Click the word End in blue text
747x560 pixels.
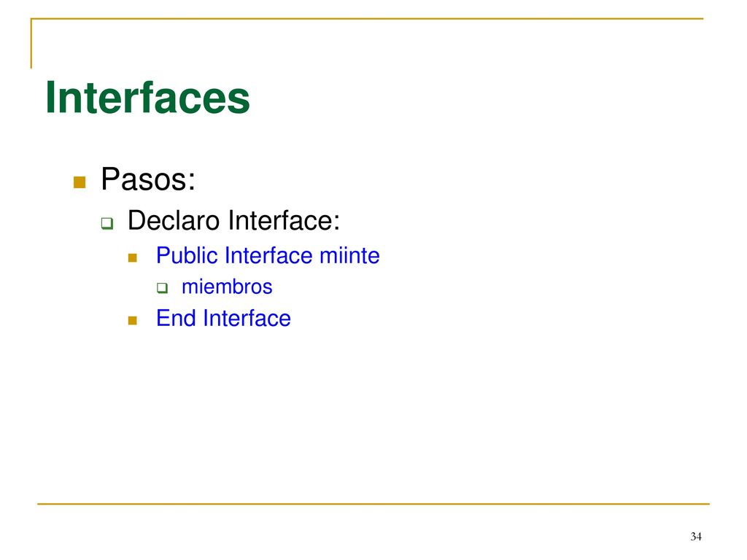point(177,318)
